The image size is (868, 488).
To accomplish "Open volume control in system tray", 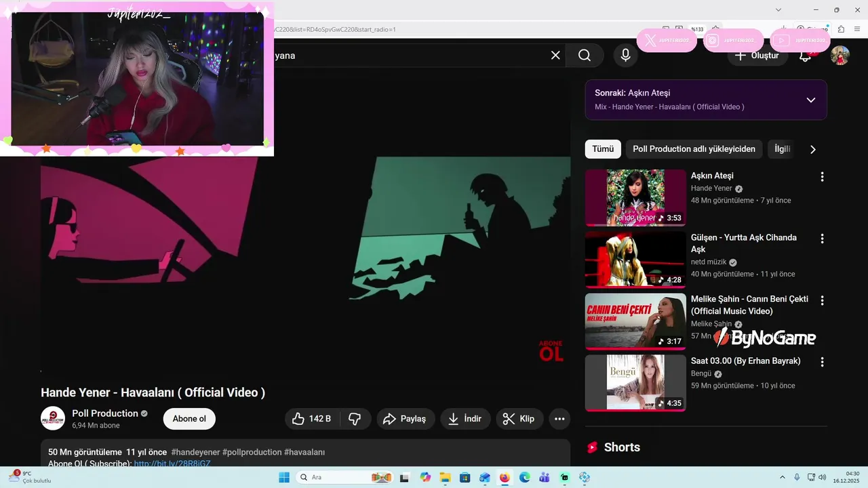I will [823, 477].
